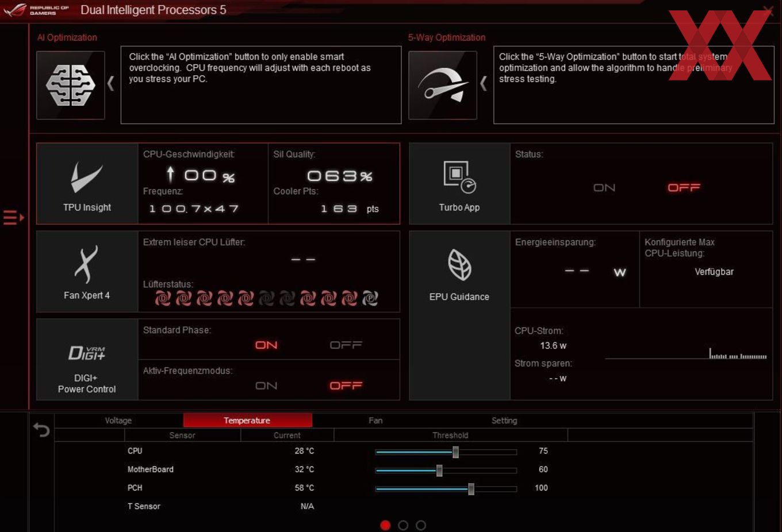Open the Fan Xpert 4 panel
The image size is (782, 532).
87,271
